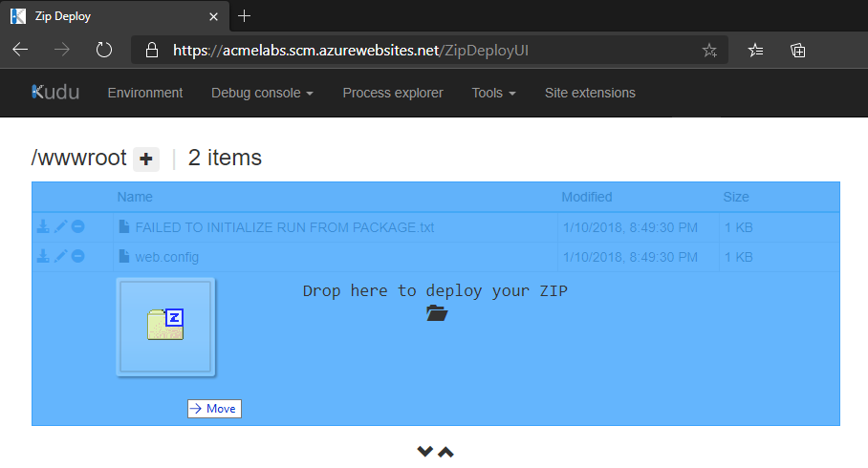Download the web.config file

(x=43, y=256)
